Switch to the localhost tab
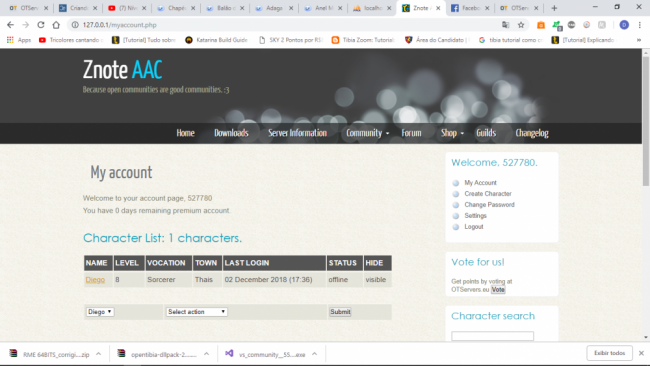 point(372,8)
